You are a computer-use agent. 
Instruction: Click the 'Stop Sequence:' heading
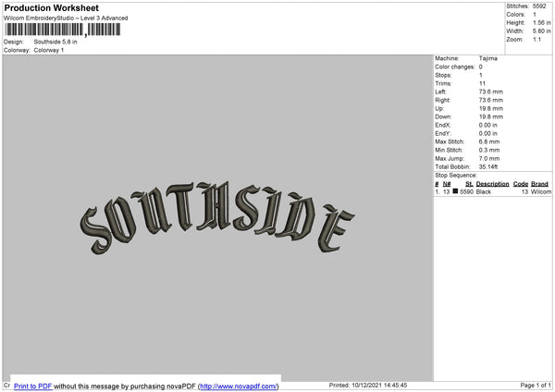[x=456, y=176]
